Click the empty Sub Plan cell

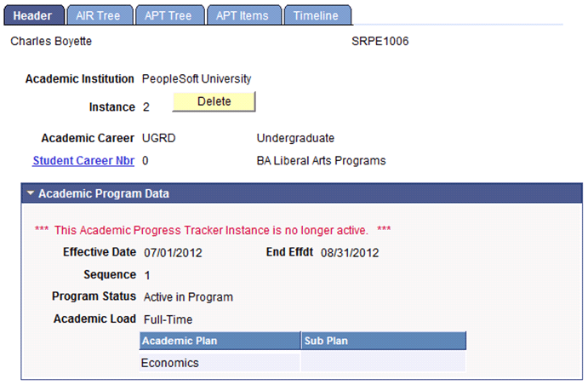click(x=383, y=363)
